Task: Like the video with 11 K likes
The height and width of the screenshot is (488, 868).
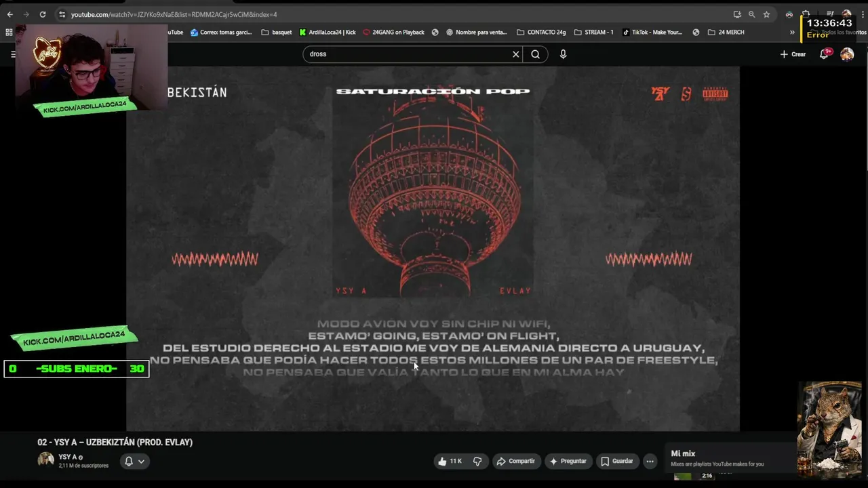Action: coord(450,461)
